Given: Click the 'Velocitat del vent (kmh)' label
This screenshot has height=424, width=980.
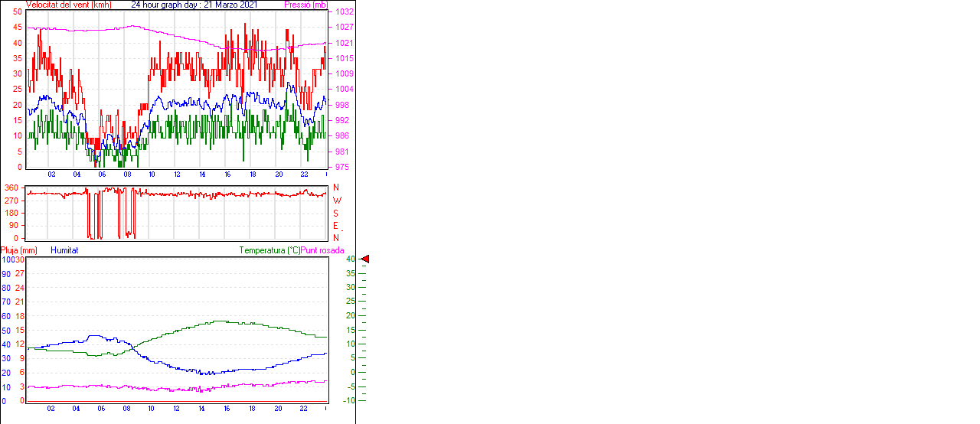Looking at the screenshot, I should point(68,5).
